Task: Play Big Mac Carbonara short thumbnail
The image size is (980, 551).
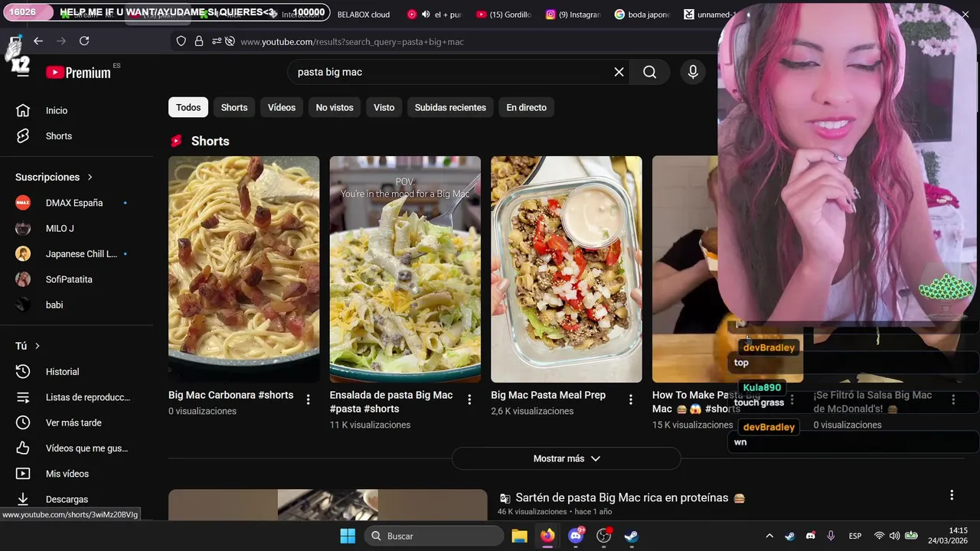Action: [244, 269]
